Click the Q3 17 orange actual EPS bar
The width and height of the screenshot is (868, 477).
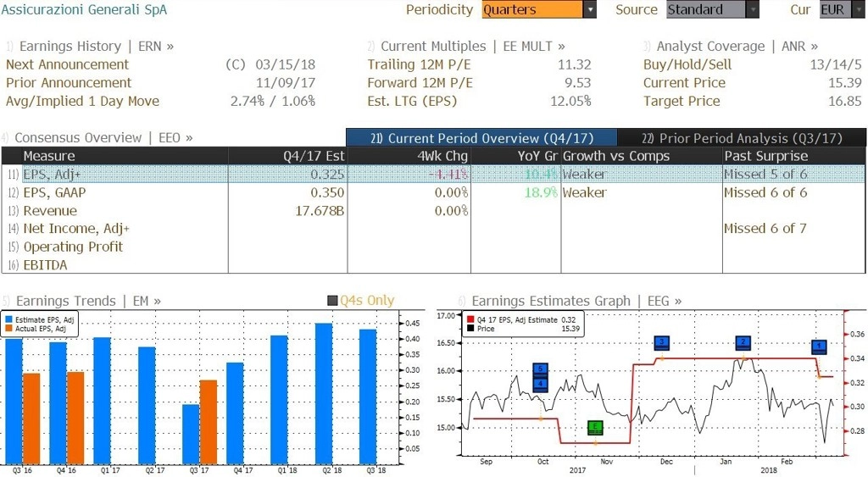[209, 422]
